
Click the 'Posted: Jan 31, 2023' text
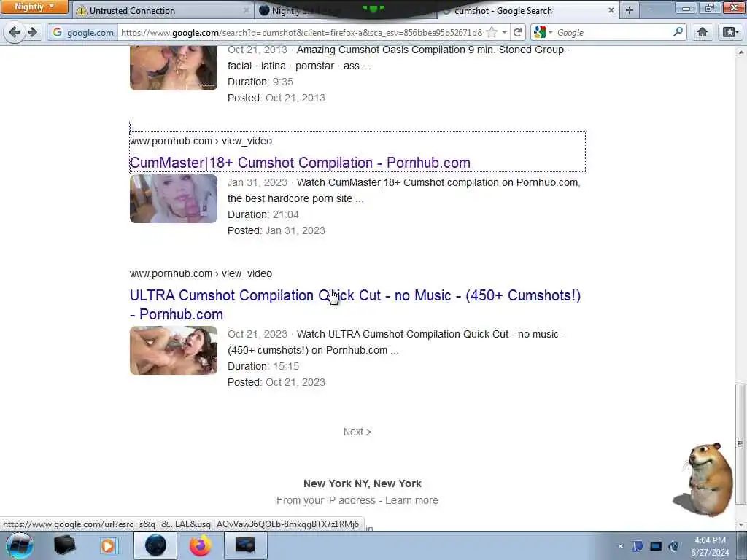click(x=276, y=230)
